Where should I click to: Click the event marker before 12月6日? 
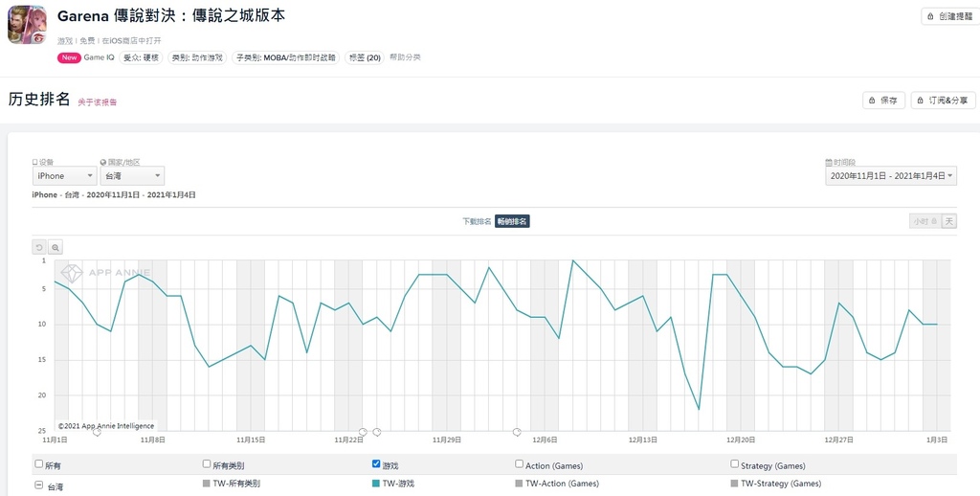pyautogui.click(x=517, y=432)
